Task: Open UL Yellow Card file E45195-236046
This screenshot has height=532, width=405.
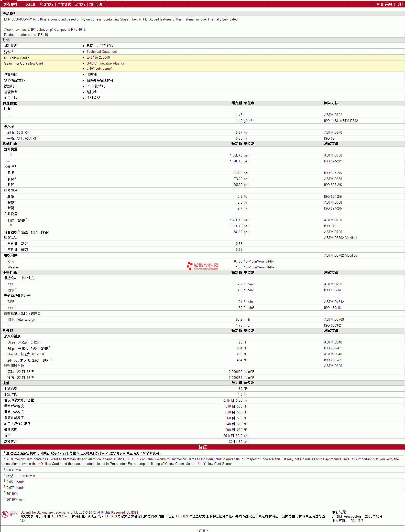Action: tap(98, 58)
